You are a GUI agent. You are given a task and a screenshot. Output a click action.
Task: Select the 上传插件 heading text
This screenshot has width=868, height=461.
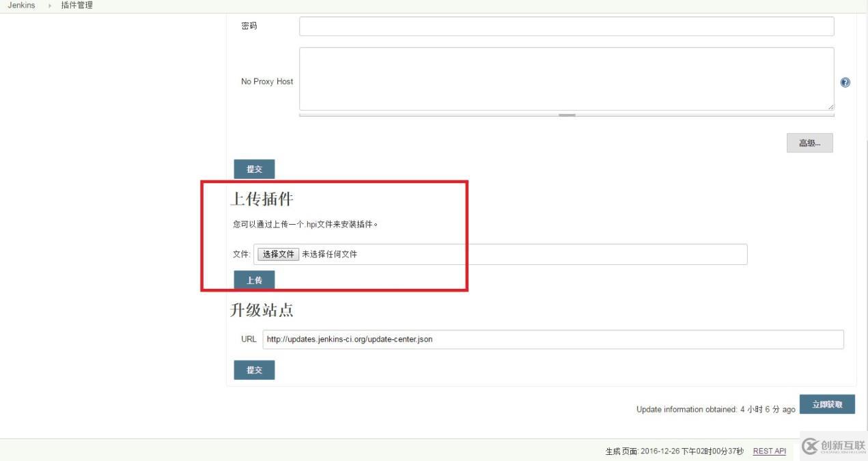click(262, 199)
